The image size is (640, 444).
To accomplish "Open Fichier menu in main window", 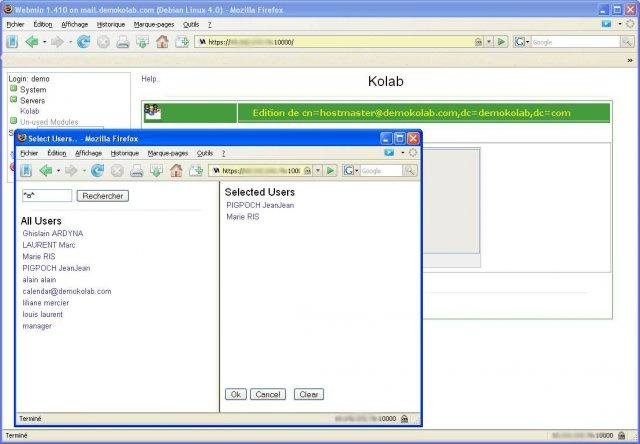I will tap(16, 24).
